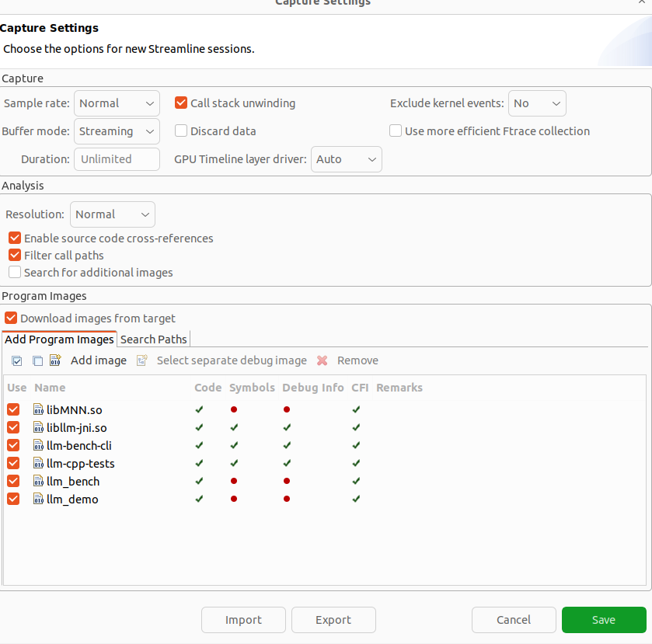Click llm-cpp-tests Symbols green checkmark
The height and width of the screenshot is (644, 652).
[x=234, y=463]
